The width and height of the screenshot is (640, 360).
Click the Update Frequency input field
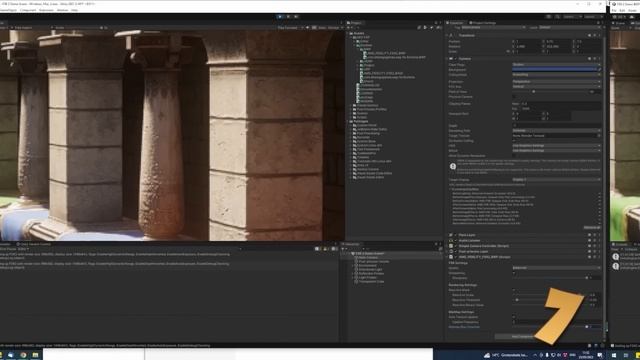click(x=556, y=322)
